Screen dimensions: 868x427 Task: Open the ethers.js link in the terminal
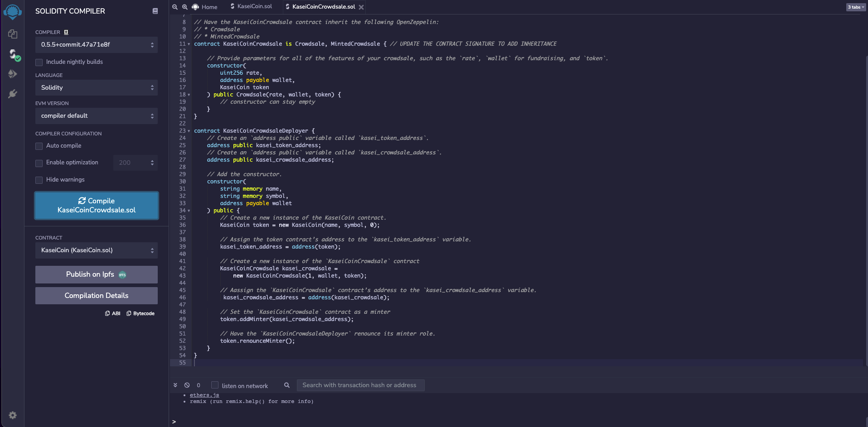204,394
